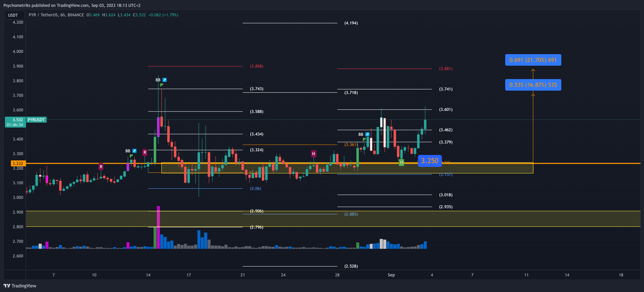Click the 4.200 tick on price axis
Screen dimensions: 644x292
[x=18, y=22]
